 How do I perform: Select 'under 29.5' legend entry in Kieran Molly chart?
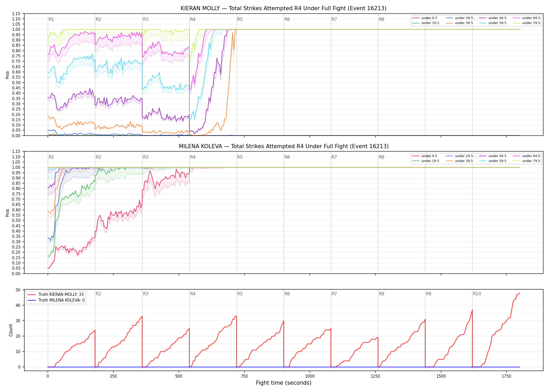tap(459, 18)
